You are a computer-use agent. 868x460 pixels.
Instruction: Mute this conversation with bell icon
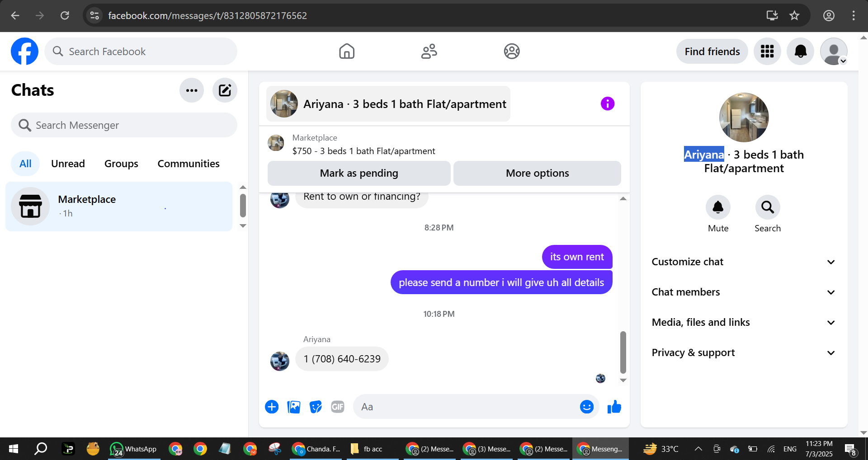point(718,207)
